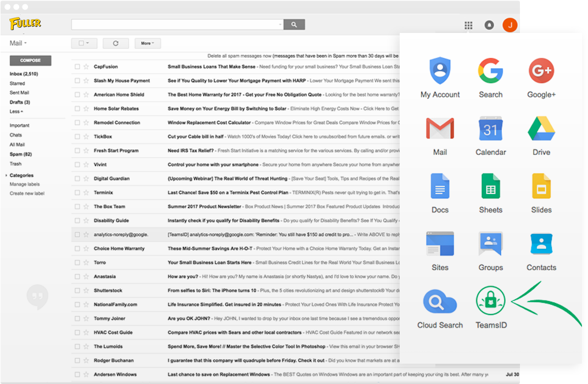The height and width of the screenshot is (384, 588).
Task: Click Delete all spam messages now
Action: pyautogui.click(x=239, y=56)
